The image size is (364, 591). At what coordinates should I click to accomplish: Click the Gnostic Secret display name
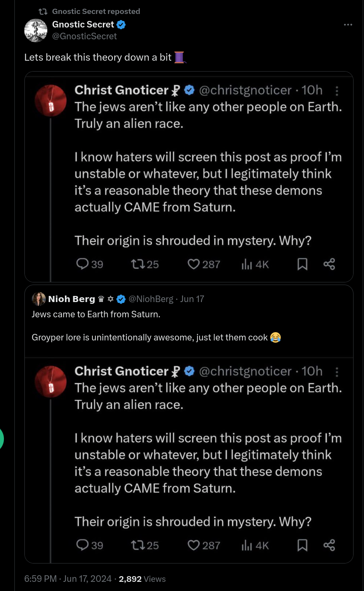(x=83, y=25)
